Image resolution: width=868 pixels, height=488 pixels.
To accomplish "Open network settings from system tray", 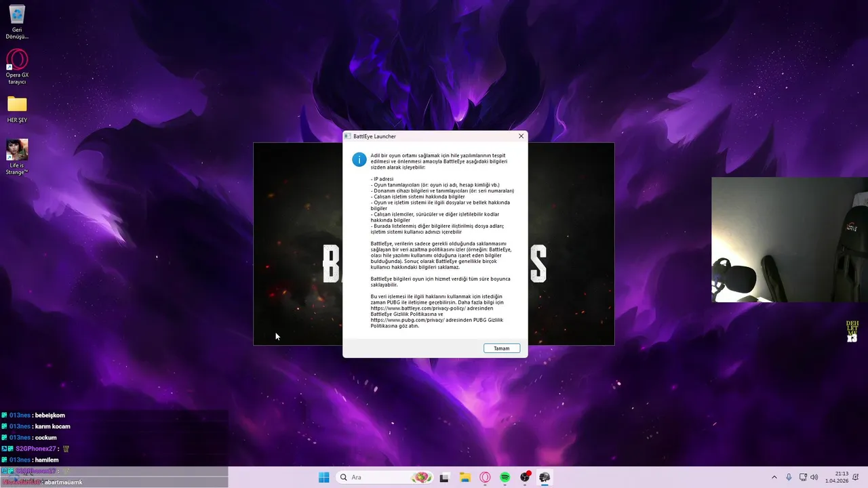I will tap(803, 477).
